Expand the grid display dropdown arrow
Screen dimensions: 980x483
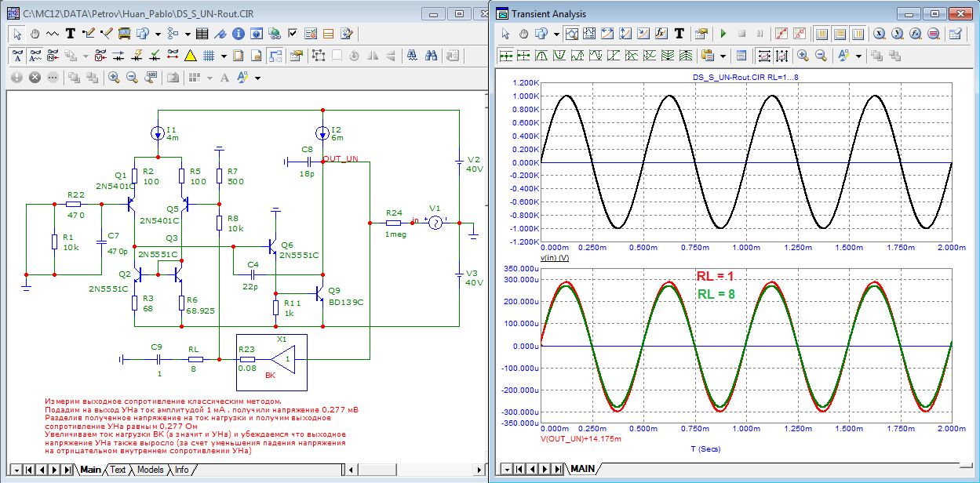pos(224,56)
